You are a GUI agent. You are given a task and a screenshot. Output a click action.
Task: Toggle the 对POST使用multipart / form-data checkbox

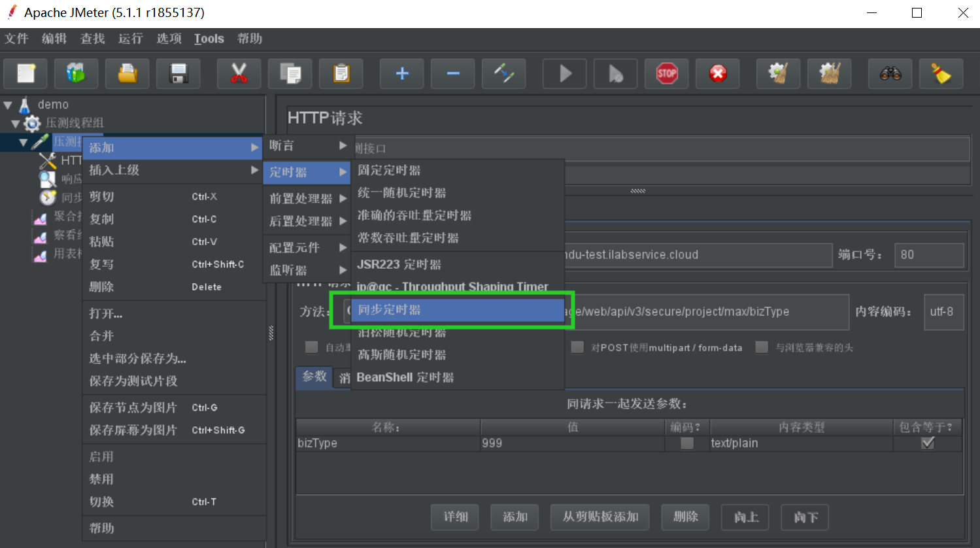pyautogui.click(x=577, y=347)
